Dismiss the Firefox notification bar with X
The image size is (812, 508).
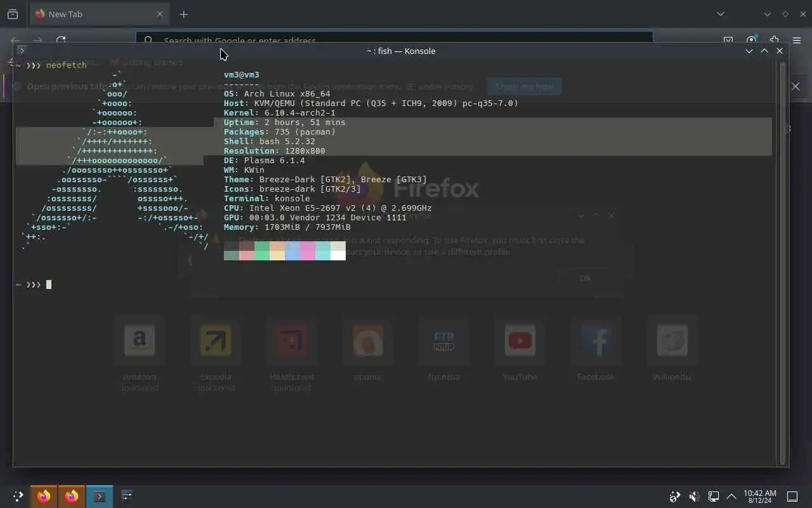click(x=796, y=86)
